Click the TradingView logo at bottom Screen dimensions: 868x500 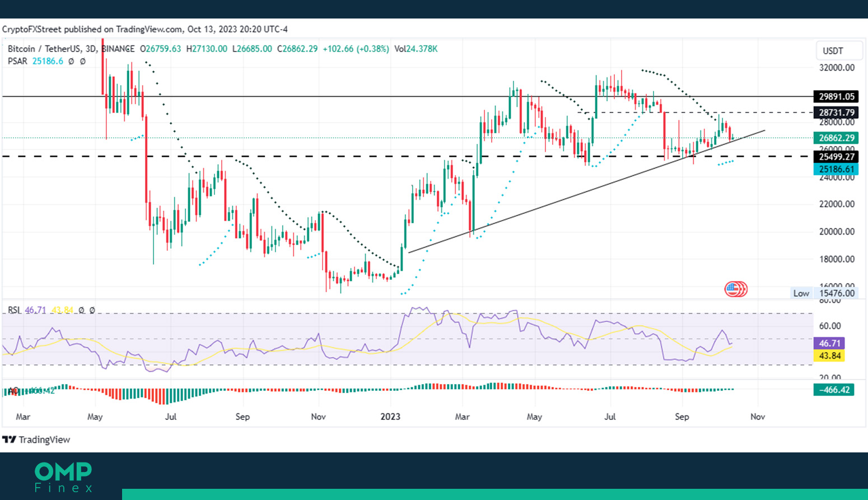coord(36,440)
